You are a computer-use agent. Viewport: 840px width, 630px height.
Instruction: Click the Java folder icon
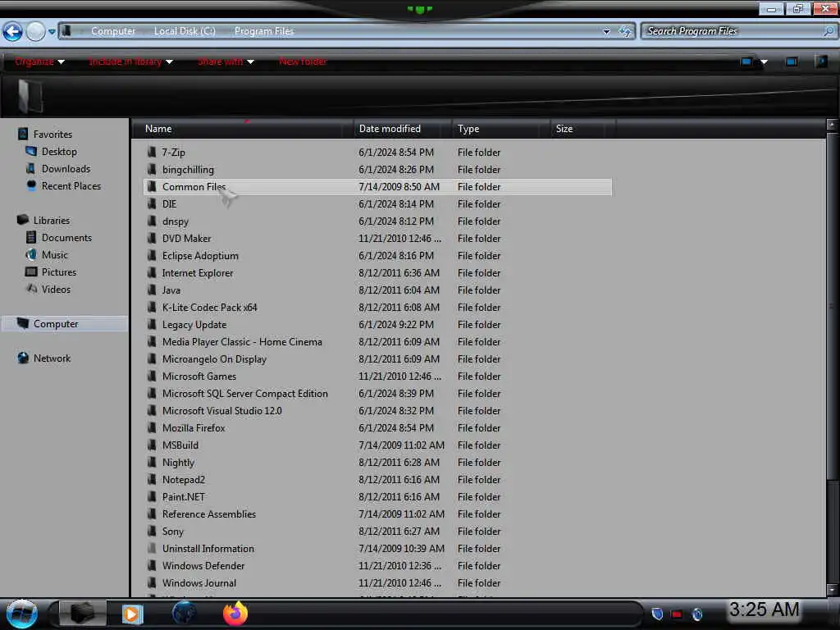(152, 290)
